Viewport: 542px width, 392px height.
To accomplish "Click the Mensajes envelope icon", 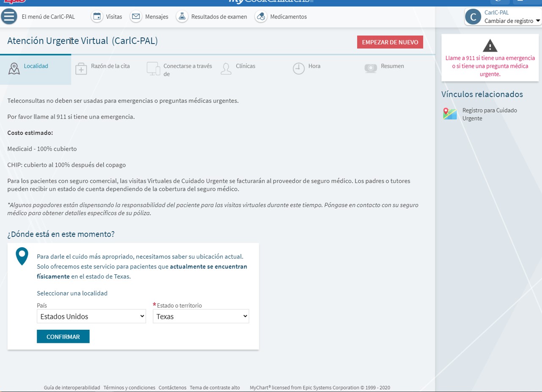I will [136, 17].
